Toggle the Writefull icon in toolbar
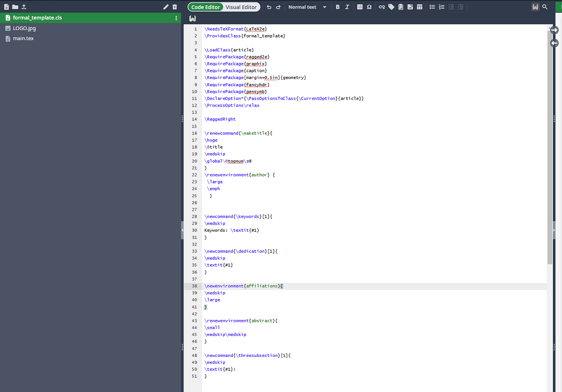The width and height of the screenshot is (562, 392). point(535,7)
